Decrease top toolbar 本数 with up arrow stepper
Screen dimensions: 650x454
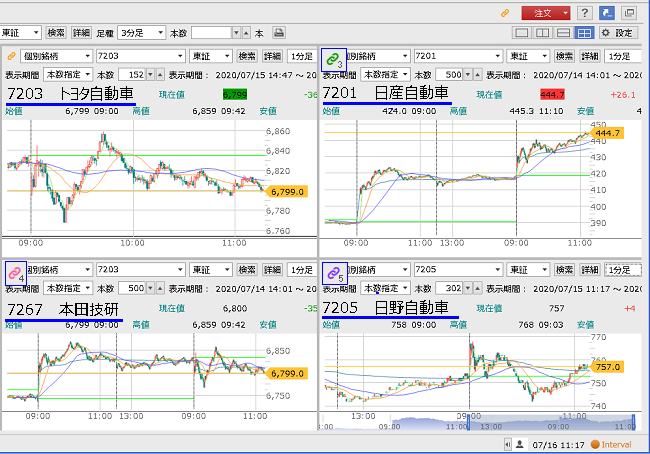246,33
